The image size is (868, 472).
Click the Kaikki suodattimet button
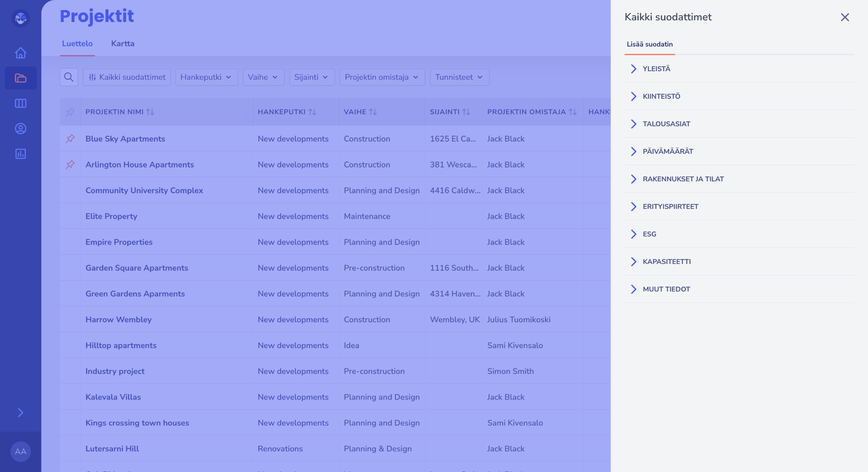(127, 77)
